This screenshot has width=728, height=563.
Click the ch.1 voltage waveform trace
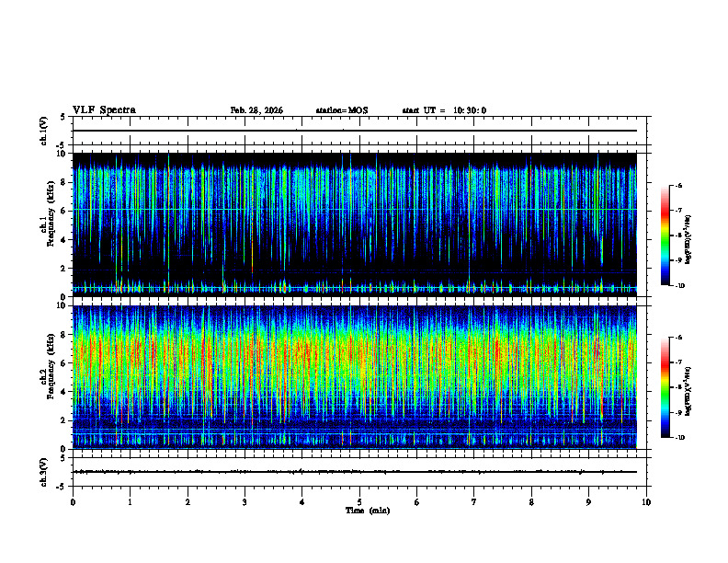point(355,131)
